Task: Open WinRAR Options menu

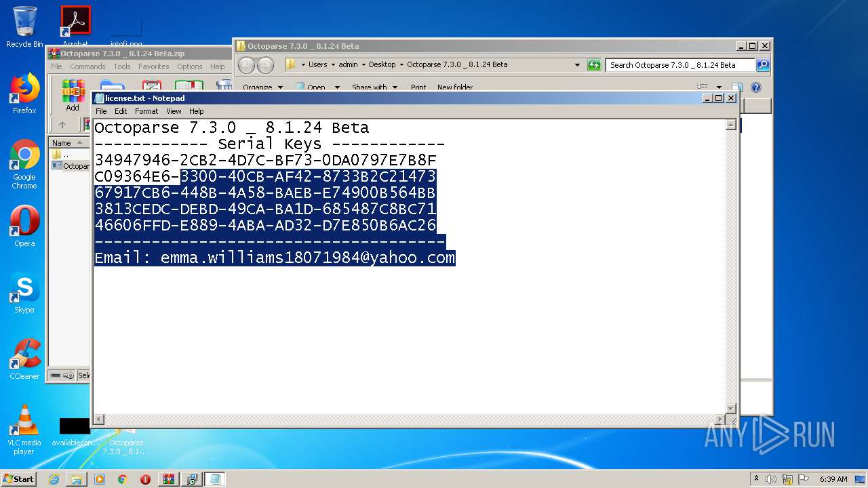Action: [190, 66]
